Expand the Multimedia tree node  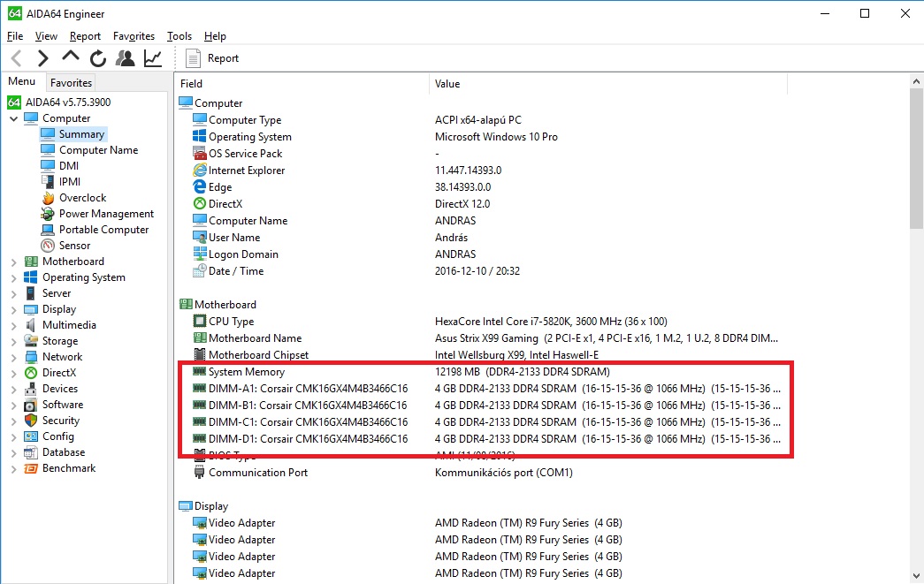pyautogui.click(x=13, y=325)
